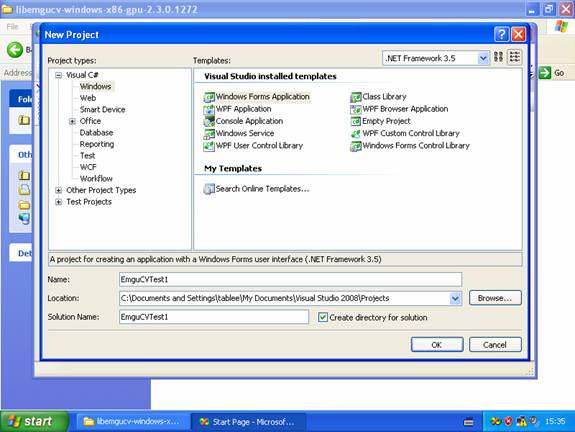Click the Cancel button

pos(495,345)
